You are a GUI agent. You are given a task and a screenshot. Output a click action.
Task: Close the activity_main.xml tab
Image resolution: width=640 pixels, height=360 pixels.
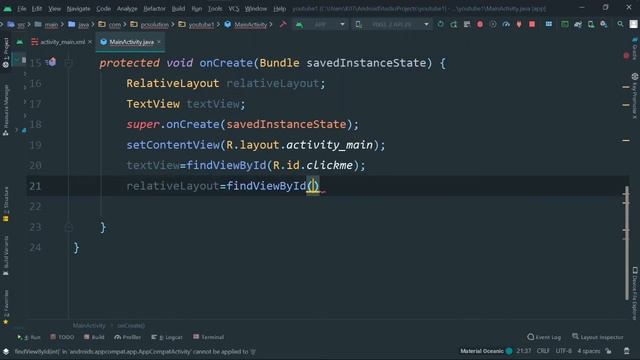(x=90, y=42)
